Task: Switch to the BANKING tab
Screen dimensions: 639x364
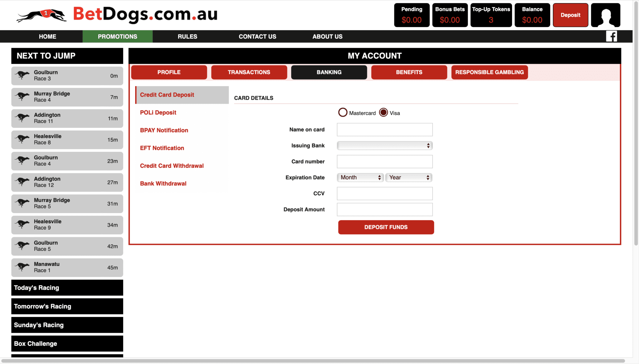Action: click(329, 72)
